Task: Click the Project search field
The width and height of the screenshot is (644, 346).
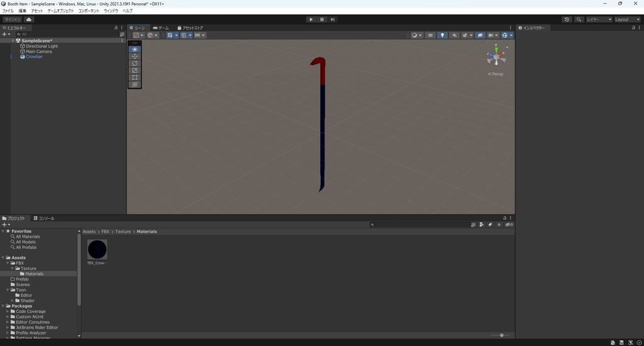Action: tap(419, 225)
